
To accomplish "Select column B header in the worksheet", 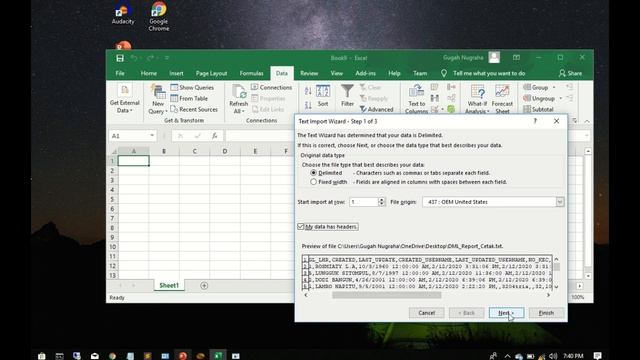I will [x=164, y=151].
